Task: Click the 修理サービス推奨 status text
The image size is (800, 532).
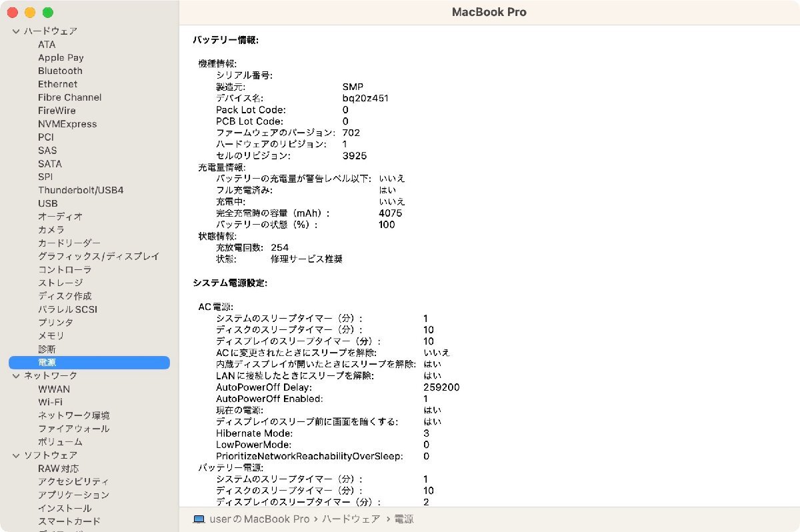Action: click(x=307, y=259)
